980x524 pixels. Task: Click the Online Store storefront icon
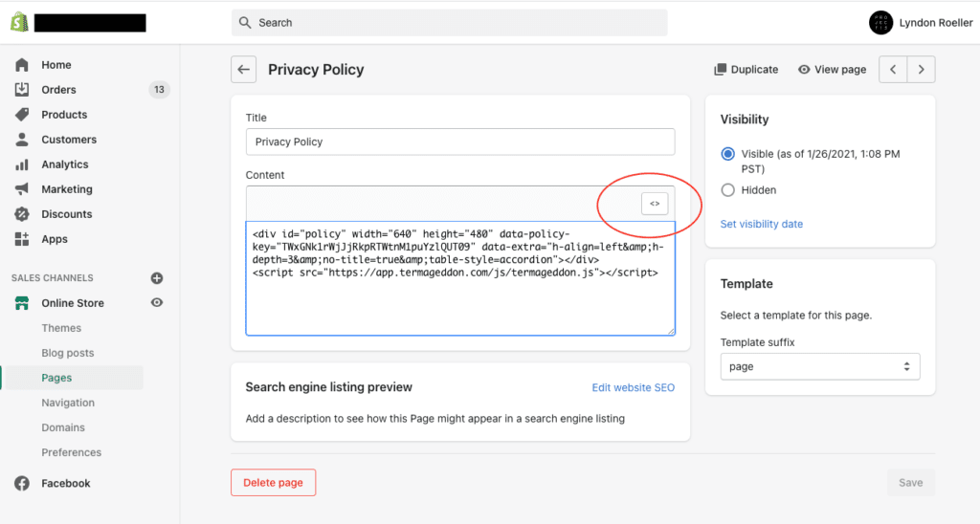[22, 303]
